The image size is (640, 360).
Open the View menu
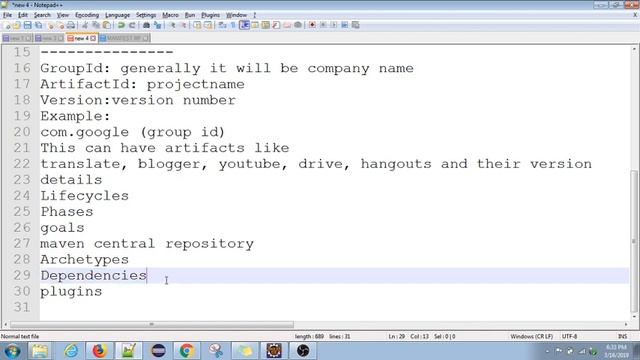[x=62, y=15]
